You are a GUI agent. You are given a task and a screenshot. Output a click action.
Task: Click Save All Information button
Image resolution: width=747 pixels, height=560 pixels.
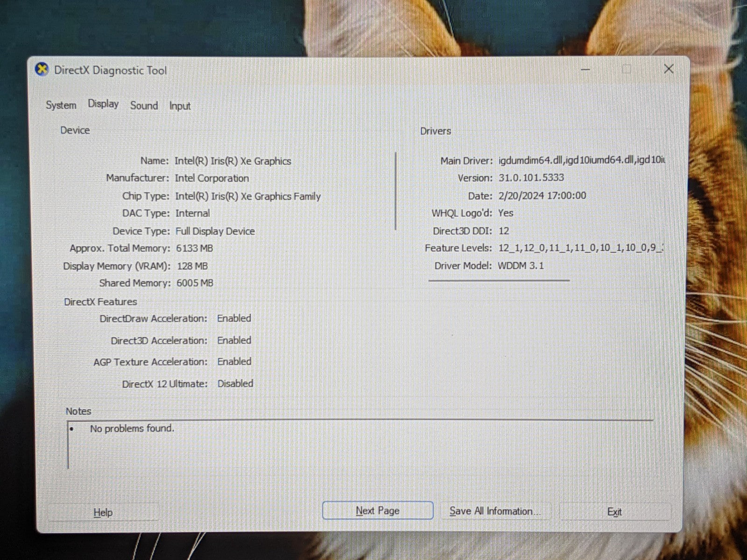click(494, 511)
